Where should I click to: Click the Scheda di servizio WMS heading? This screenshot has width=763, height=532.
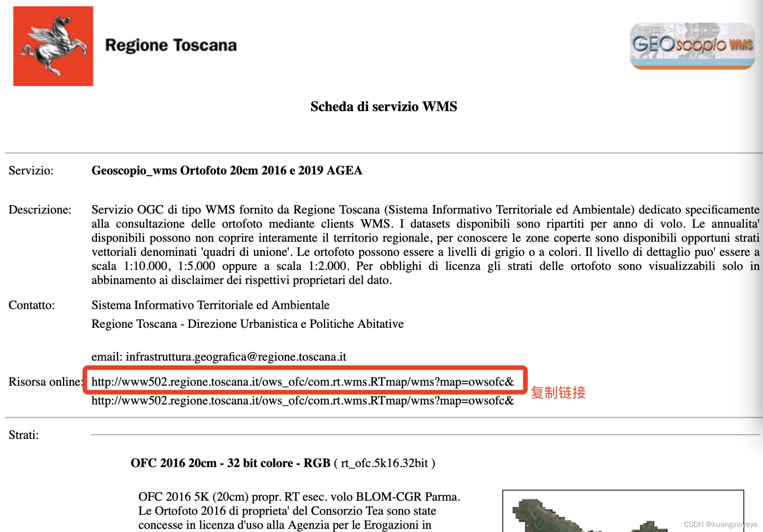(x=383, y=106)
